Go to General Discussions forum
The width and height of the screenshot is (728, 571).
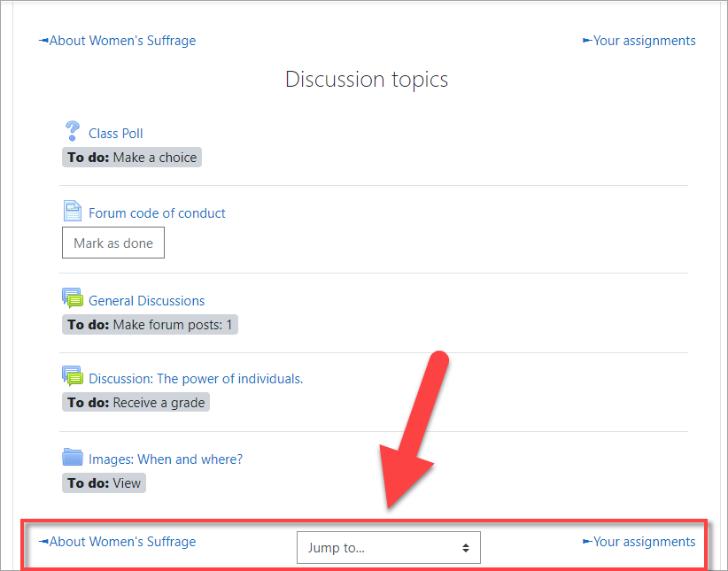pyautogui.click(x=146, y=301)
